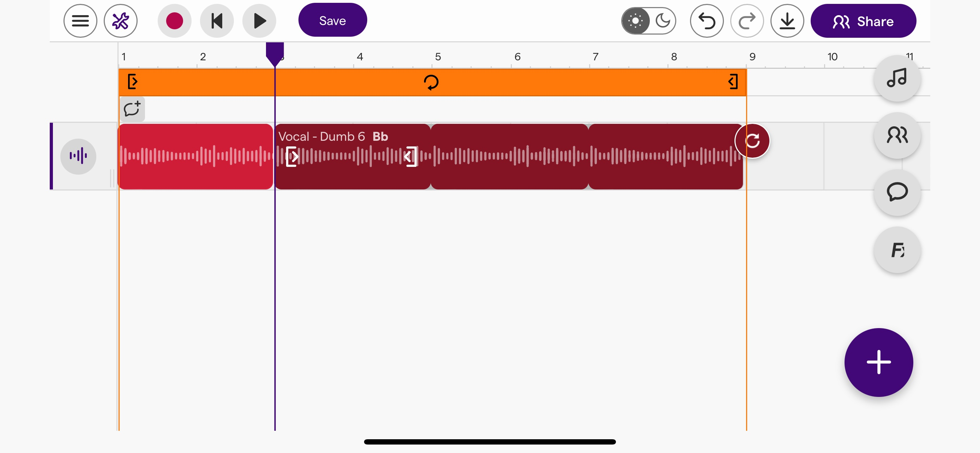Download the project
Screen dimensions: 980x453
787,21
